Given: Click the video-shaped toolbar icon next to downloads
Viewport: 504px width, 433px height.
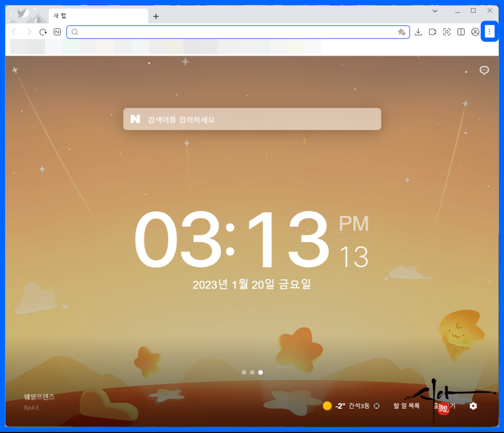Looking at the screenshot, I should pos(432,32).
